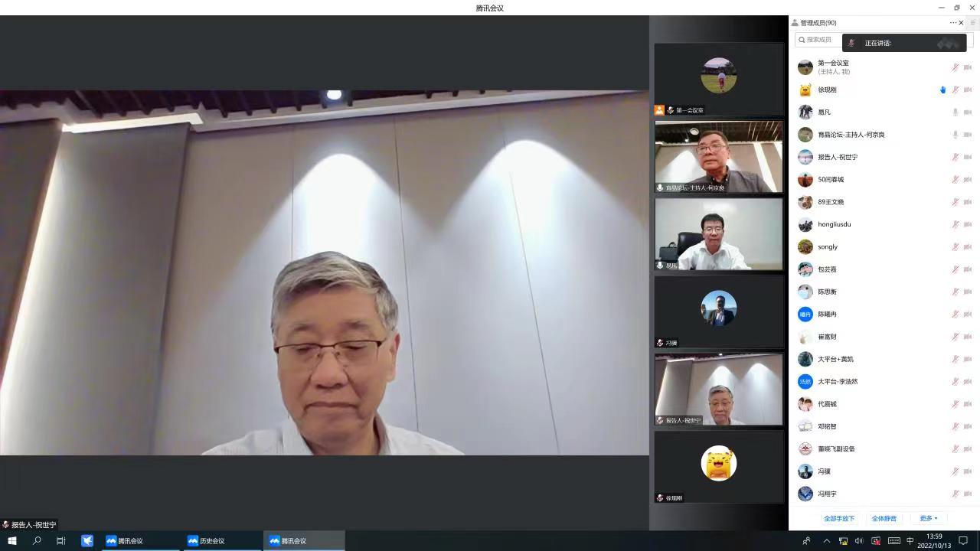Open Windows Task View icon on taskbar
Viewport: 980px width, 551px height.
[61, 541]
